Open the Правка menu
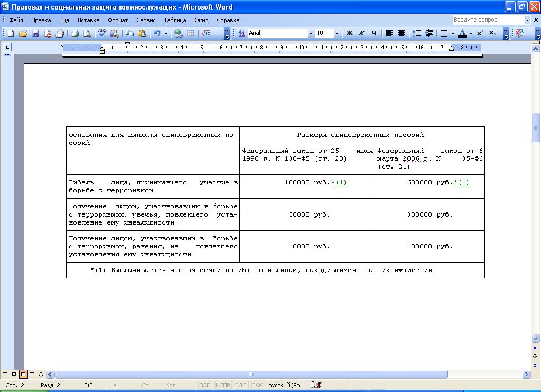Screen dimensions: 541x392 [41, 20]
